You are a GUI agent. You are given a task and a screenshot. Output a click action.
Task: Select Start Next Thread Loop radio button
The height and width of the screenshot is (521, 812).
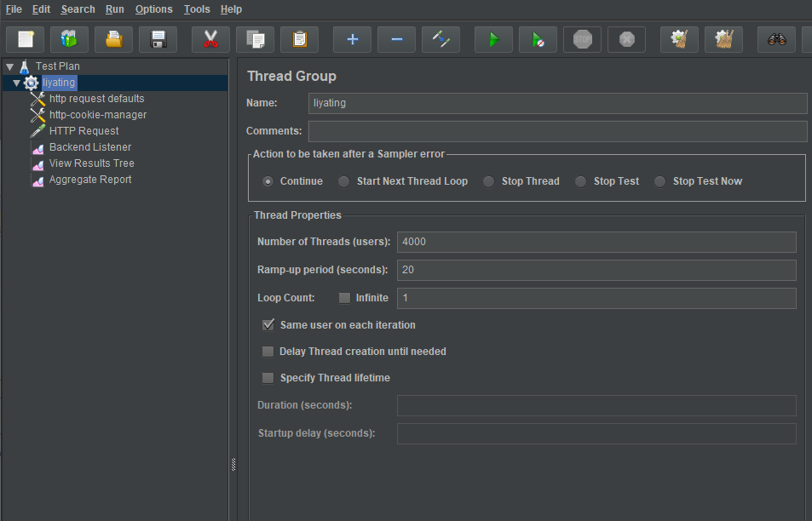pos(344,181)
